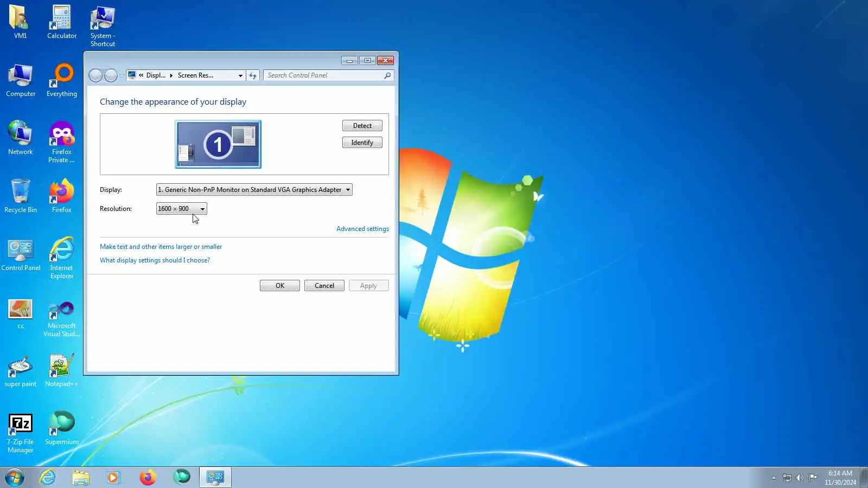Click the Display breadcrumb in address bar

click(x=156, y=75)
